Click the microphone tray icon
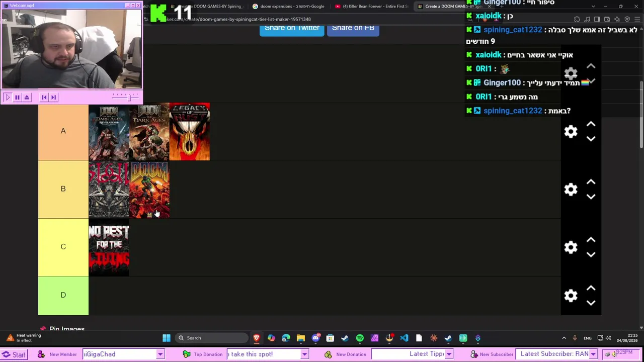644x362 pixels. (575, 338)
